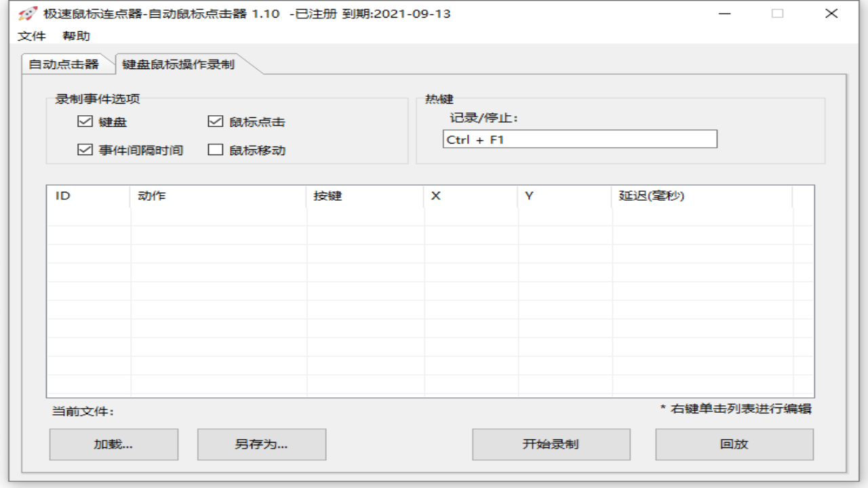Image resolution: width=868 pixels, height=488 pixels.
Task: Click the 另存为... save button
Action: 261,444
